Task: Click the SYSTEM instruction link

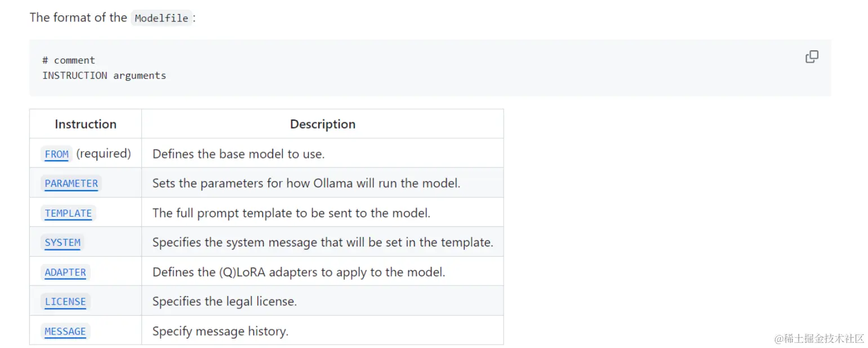Action: coord(63,243)
